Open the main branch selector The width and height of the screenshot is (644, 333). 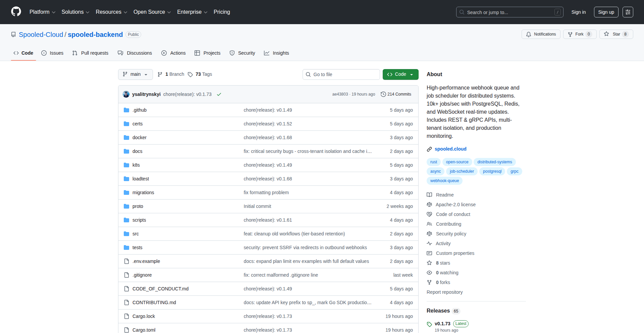click(135, 74)
